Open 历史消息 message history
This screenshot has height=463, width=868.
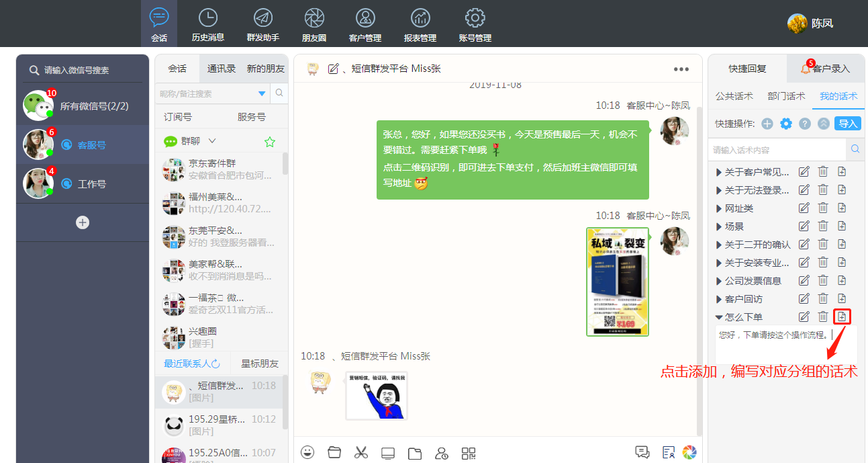(x=208, y=24)
